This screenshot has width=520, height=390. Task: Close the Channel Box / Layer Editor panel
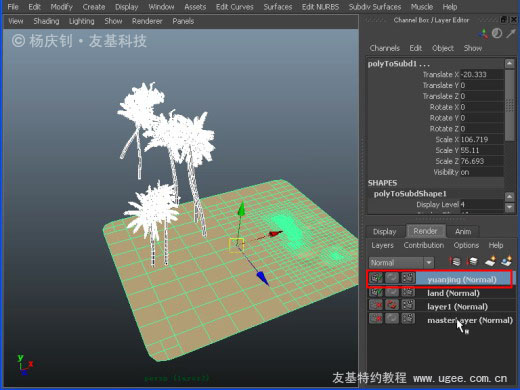point(514,20)
